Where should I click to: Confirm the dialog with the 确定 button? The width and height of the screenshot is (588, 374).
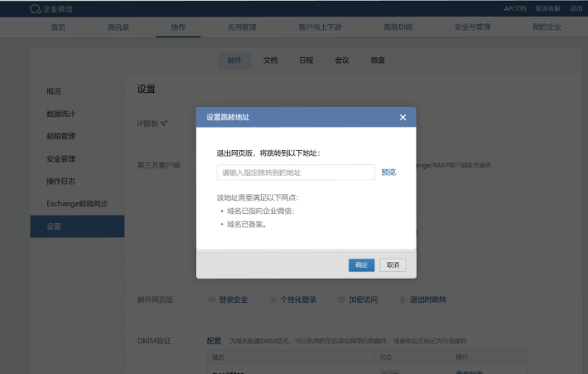(x=361, y=265)
